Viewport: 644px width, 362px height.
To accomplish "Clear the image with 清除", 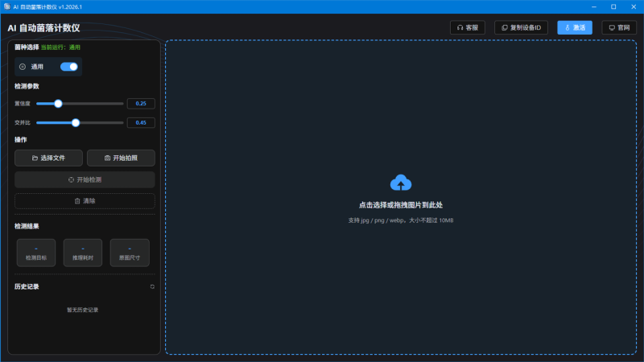I will (85, 201).
